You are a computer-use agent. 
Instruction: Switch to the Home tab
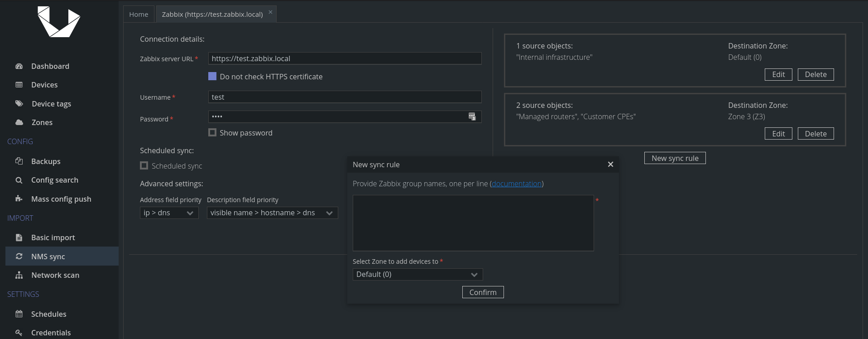point(139,15)
